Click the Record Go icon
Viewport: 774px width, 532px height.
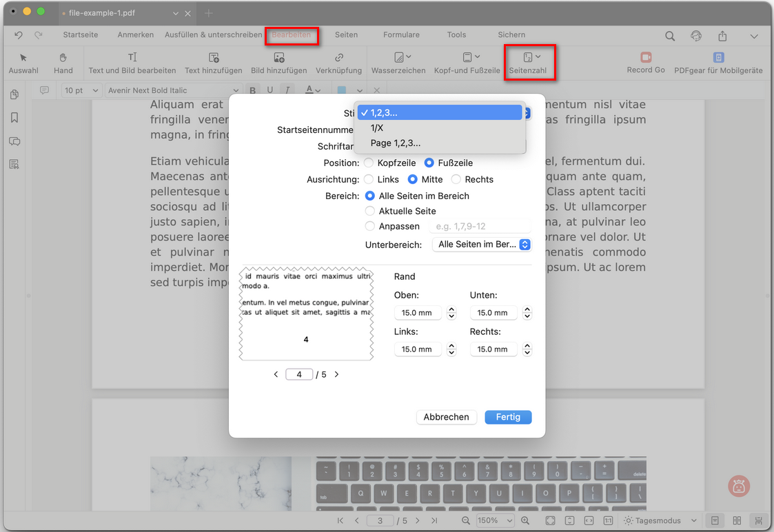click(645, 57)
